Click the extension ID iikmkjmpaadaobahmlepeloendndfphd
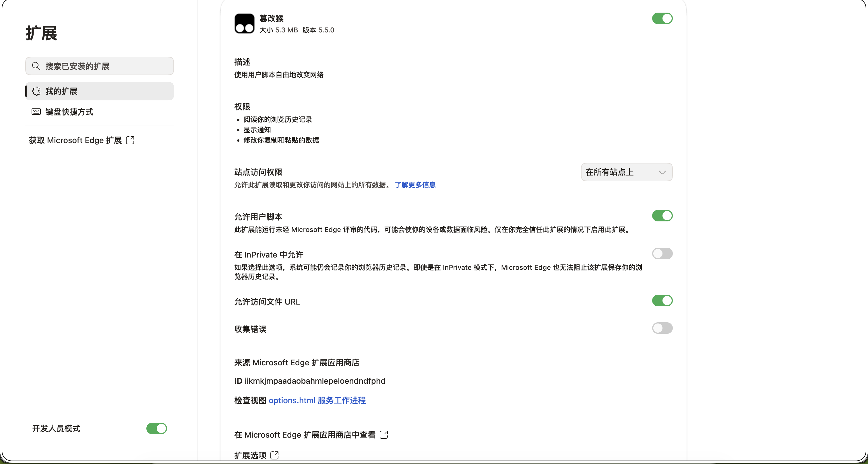The height and width of the screenshot is (464, 868). click(315, 381)
